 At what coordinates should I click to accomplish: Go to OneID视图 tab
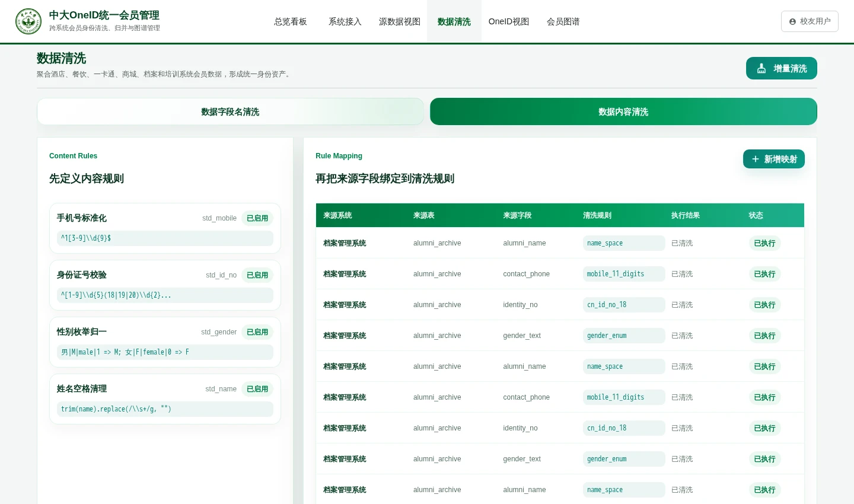509,21
